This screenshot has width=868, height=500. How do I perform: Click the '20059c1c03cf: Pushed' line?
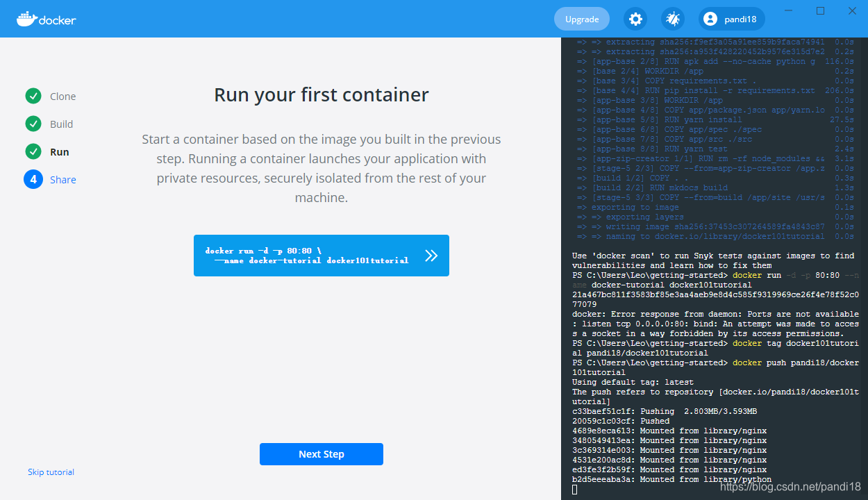coord(621,421)
